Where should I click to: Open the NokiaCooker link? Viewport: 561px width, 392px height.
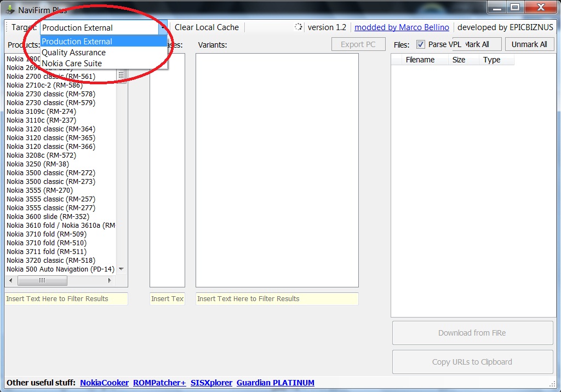tap(104, 383)
